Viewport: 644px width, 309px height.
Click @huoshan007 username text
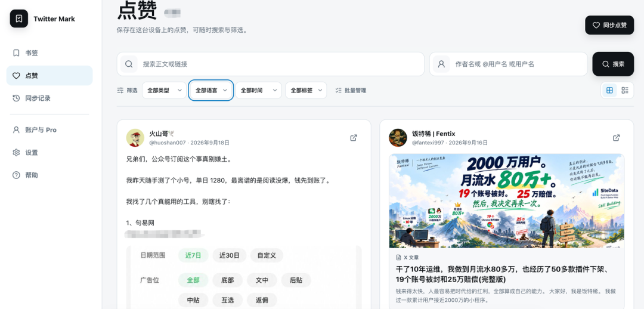click(168, 143)
